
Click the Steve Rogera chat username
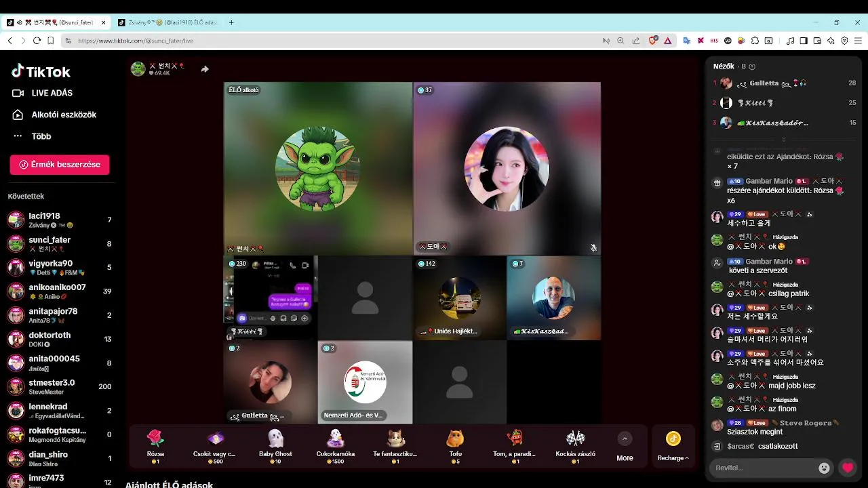805,423
